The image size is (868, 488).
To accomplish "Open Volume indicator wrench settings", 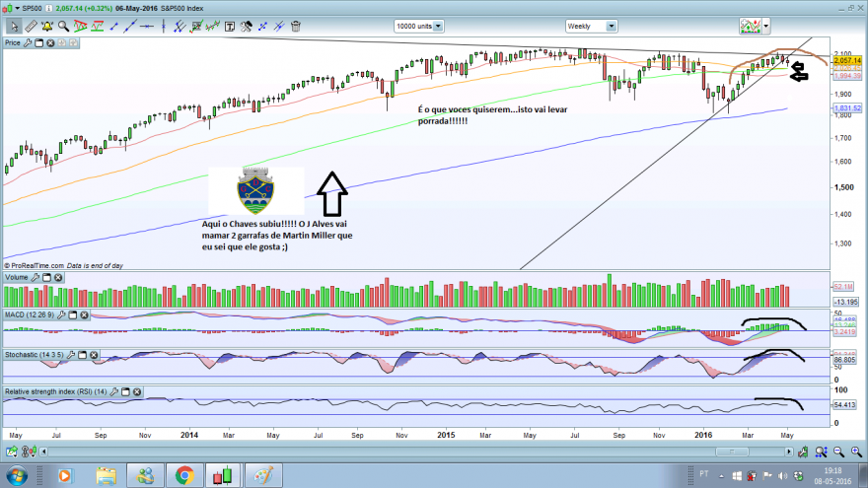I will point(35,277).
